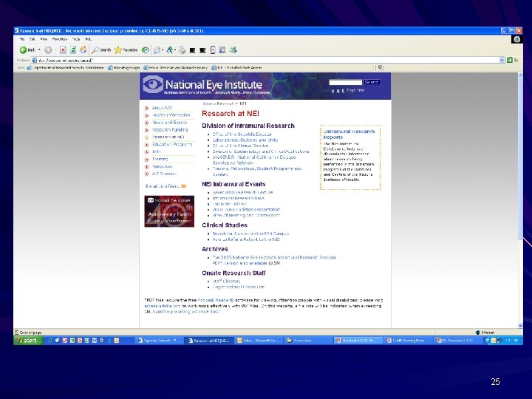532x399 pixels.
Task: Click the Stop loading icon
Action: (x=63, y=50)
